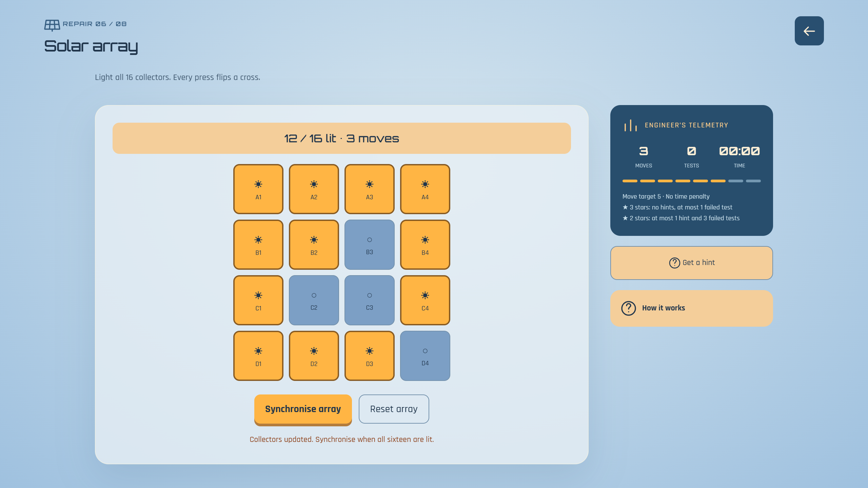Click the ENGINEER'S TELEMETRY heading
Screen dimensions: 868x488
pos(687,125)
